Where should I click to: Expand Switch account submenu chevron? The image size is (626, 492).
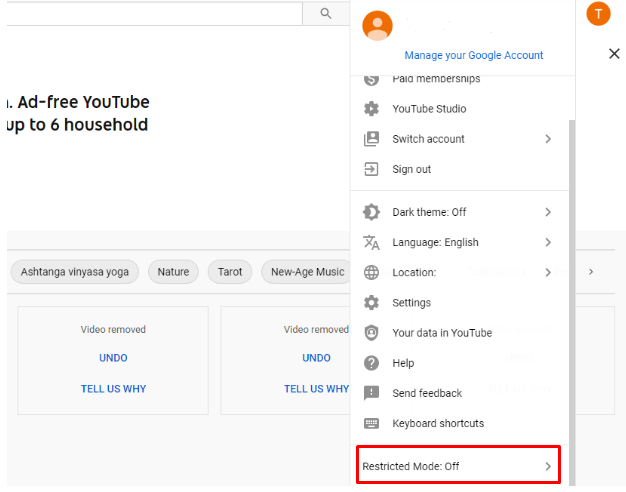click(548, 139)
